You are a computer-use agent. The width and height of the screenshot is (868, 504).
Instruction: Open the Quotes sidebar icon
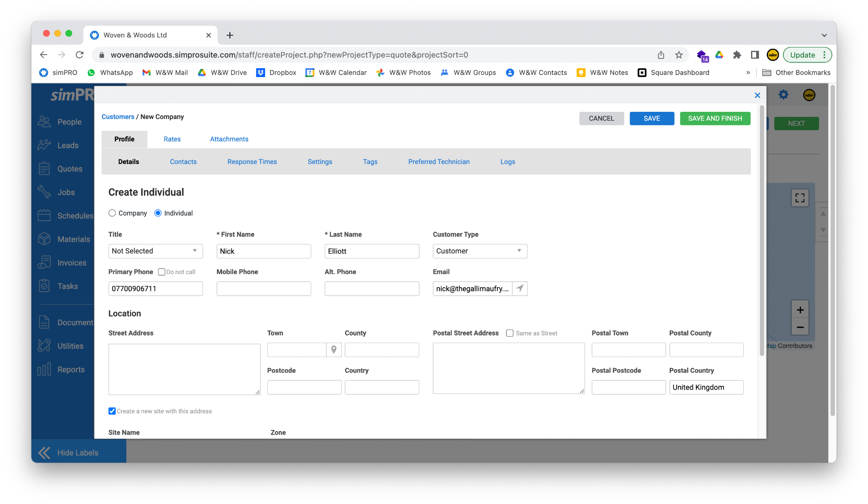coord(44,169)
